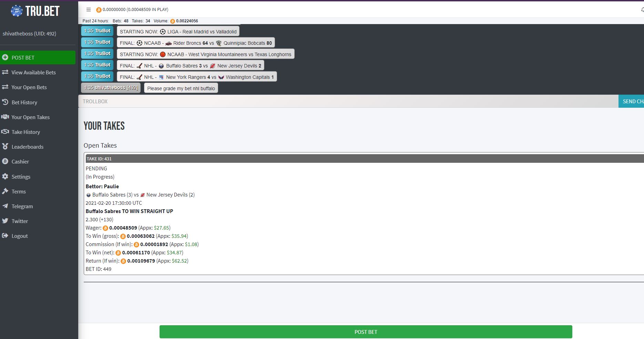This screenshot has height=339, width=644.
Task: Click the green POST BET sidebar button
Action: tap(38, 57)
